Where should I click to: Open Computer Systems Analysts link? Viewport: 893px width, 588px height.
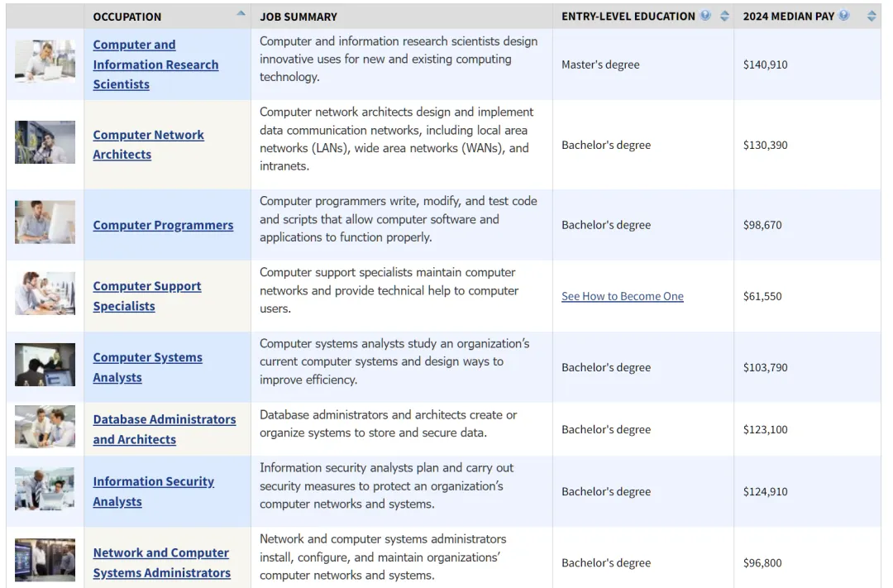(147, 367)
